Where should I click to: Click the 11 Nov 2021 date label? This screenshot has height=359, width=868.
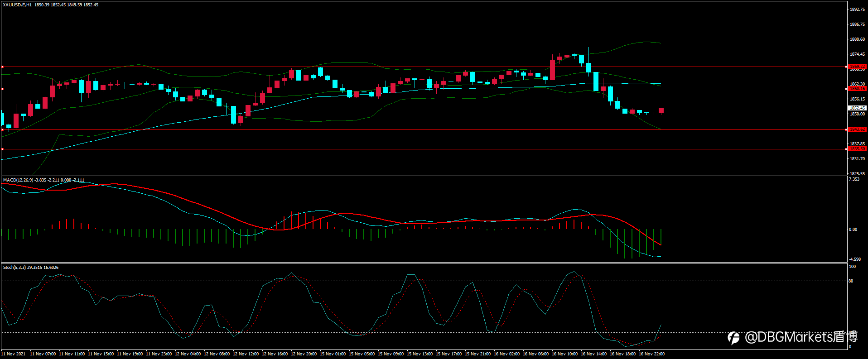coord(14,354)
